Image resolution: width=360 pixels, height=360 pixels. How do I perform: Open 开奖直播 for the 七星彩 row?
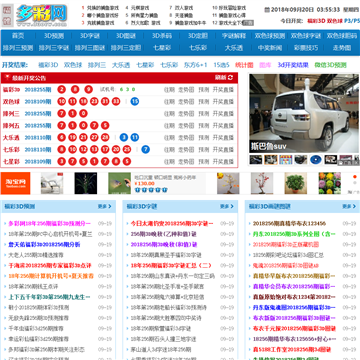coord(223,162)
